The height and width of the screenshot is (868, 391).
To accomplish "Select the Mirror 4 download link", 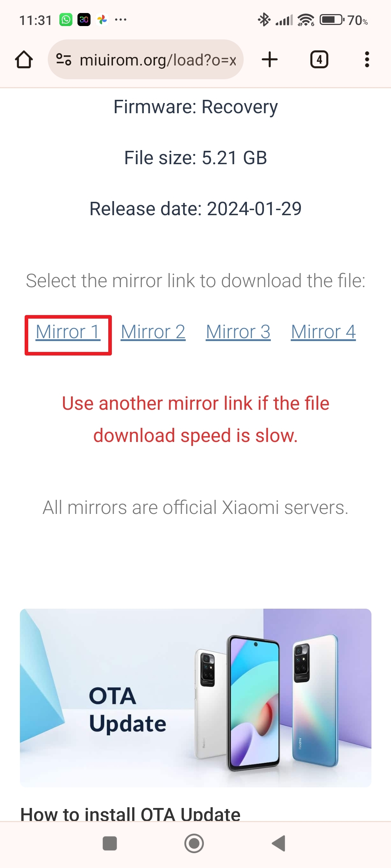I will pos(323,332).
